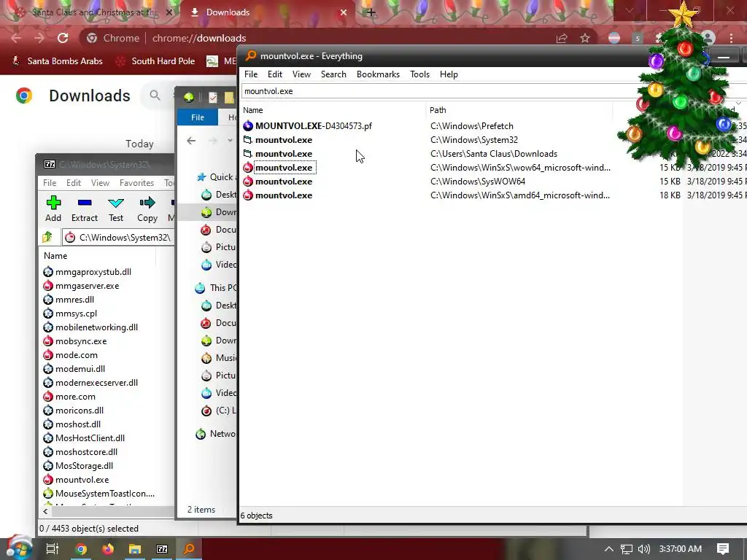This screenshot has height=560, width=747.
Task: Open Chrome from the taskbar
Action: (81, 549)
